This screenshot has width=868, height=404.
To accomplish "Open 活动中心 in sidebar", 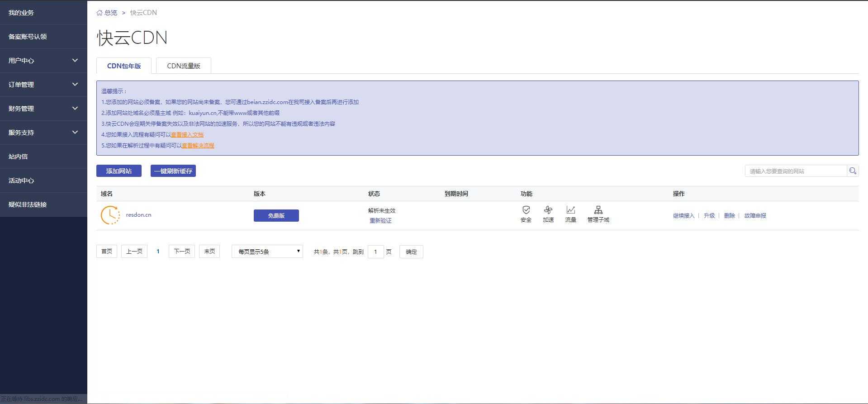I will (x=43, y=181).
